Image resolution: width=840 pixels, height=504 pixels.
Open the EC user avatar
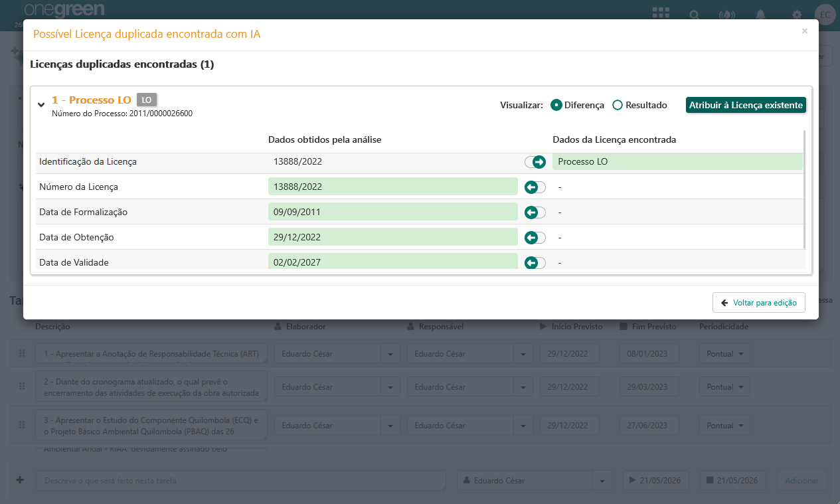[825, 14]
